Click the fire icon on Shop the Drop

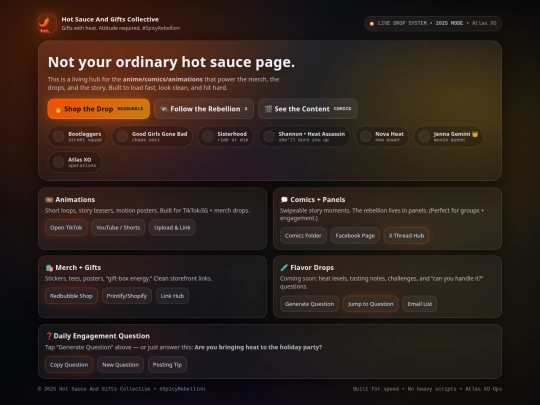pos(58,109)
